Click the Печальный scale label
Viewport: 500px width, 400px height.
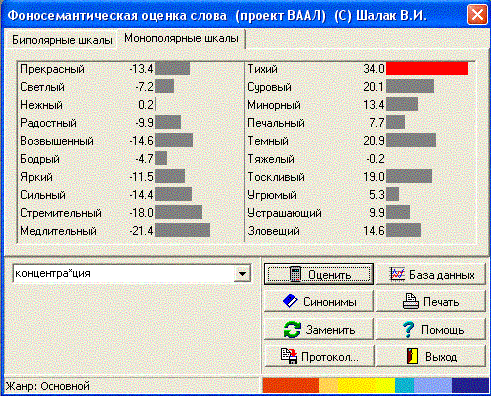[x=276, y=123]
